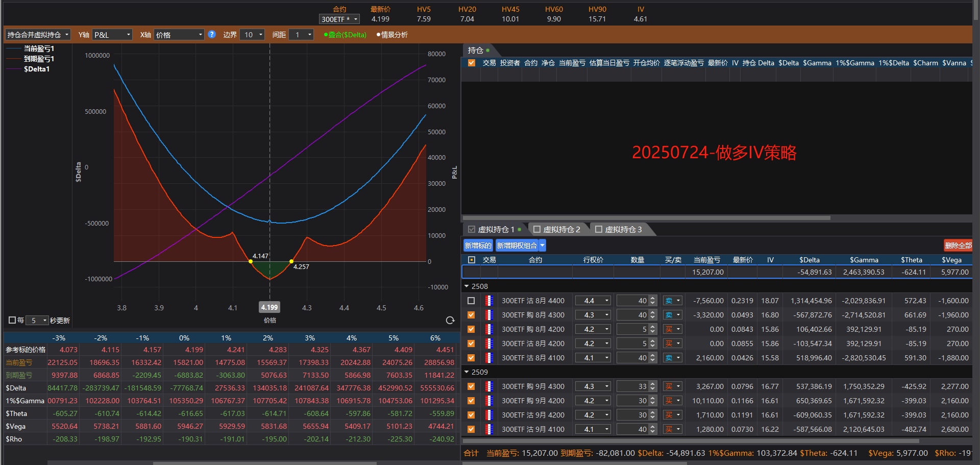Screen dimensions: 980x465
Task: Click the 当前盈亏 value 15821.00 at 0%
Action: coord(188,362)
